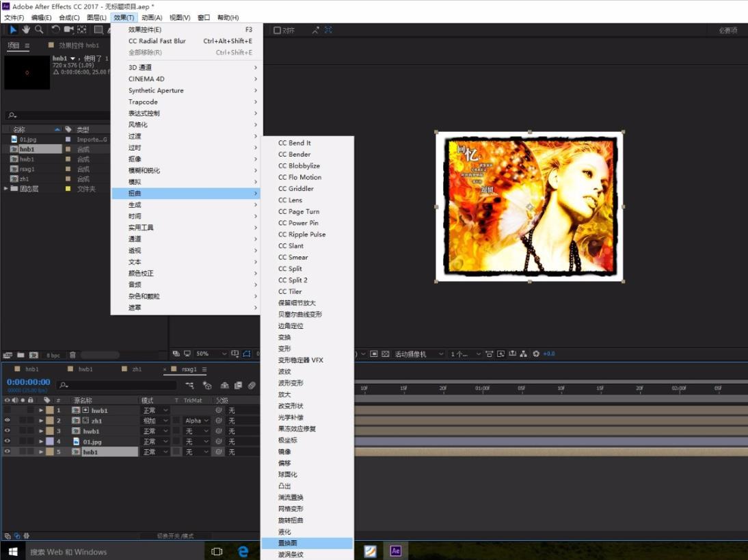
Task: Select the Zoom magnifier tool
Action: tap(39, 29)
